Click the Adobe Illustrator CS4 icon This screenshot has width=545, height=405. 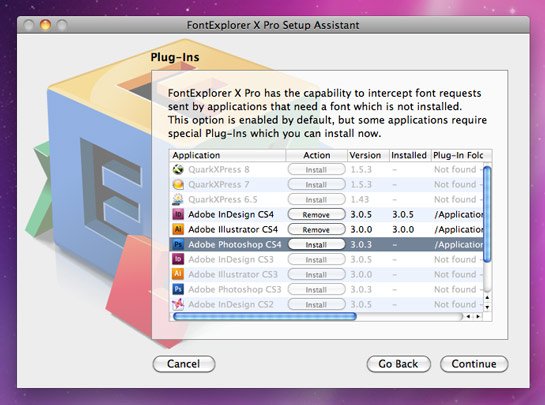(178, 229)
